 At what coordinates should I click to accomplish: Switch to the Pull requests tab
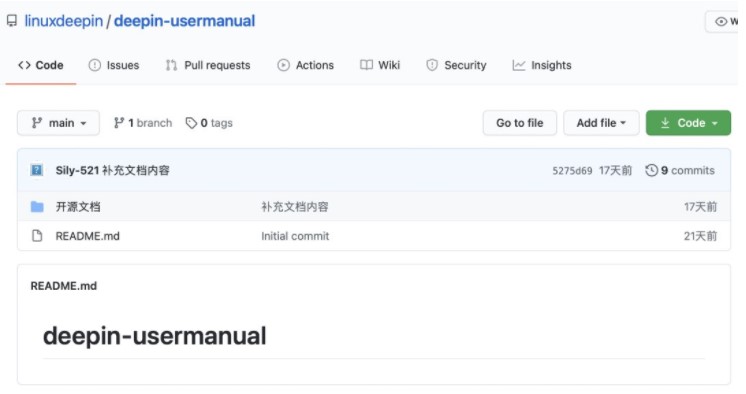(x=208, y=65)
